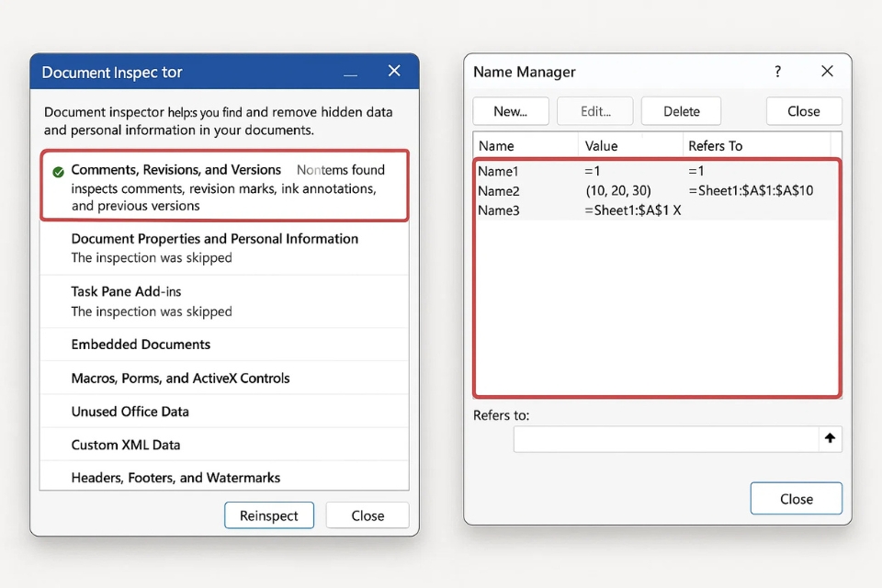The height and width of the screenshot is (588, 882).
Task: Click the top-right Close button beside Delete
Action: (803, 111)
